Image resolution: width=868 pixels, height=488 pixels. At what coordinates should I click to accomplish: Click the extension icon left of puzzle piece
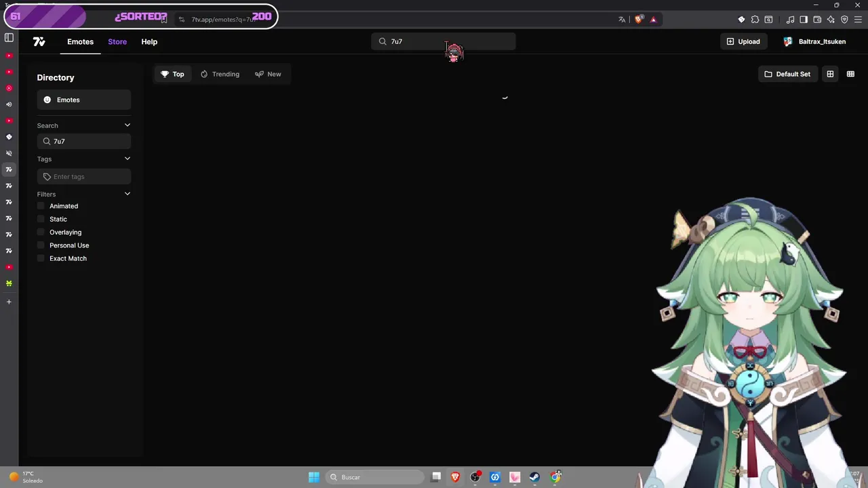tap(741, 20)
